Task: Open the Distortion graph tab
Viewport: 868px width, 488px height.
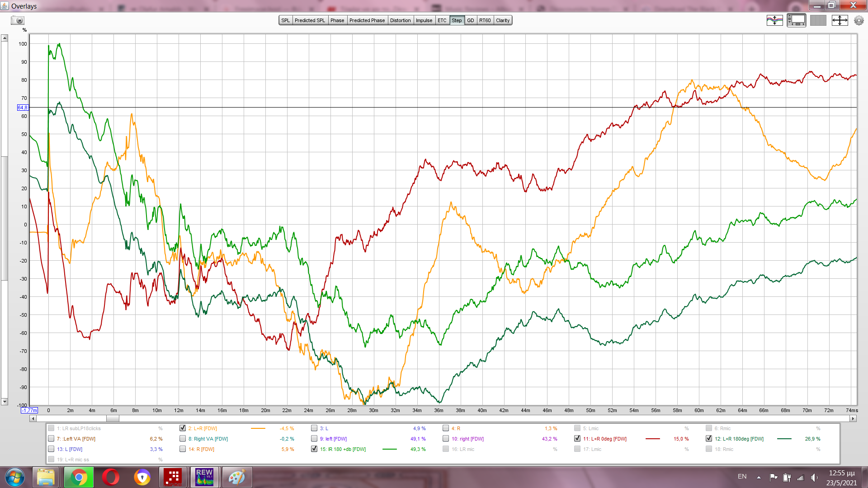Action: pos(400,20)
